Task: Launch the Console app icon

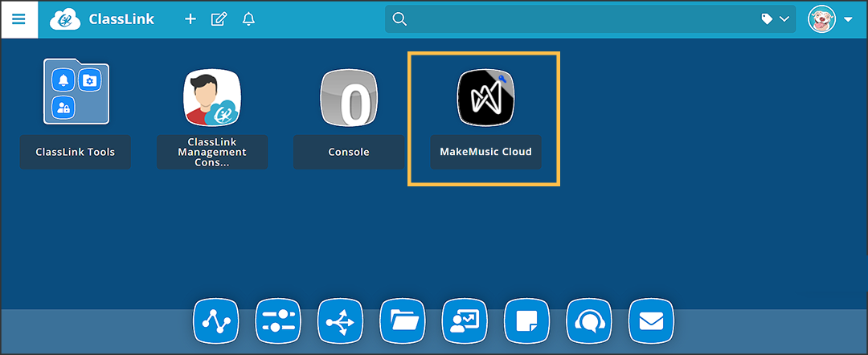Action: [x=349, y=98]
